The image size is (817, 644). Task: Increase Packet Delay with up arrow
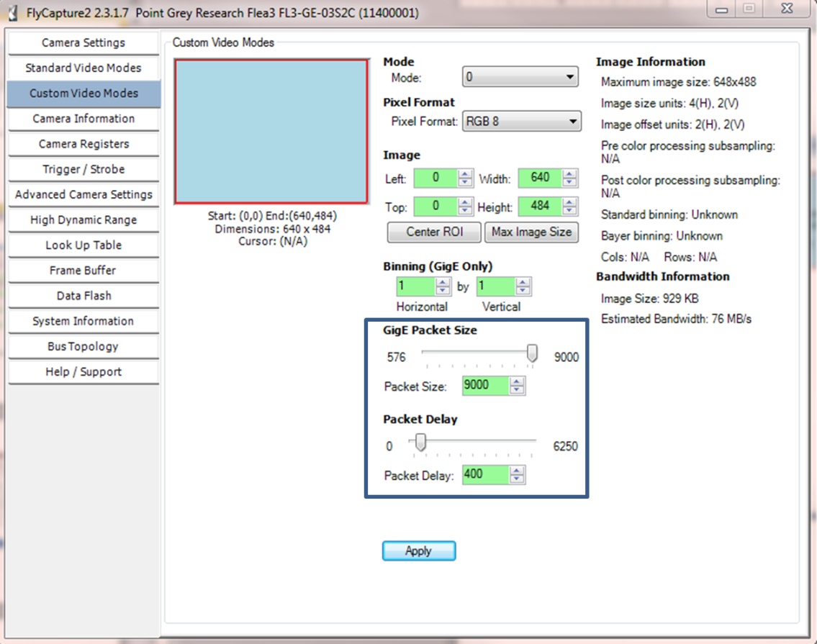(x=517, y=471)
